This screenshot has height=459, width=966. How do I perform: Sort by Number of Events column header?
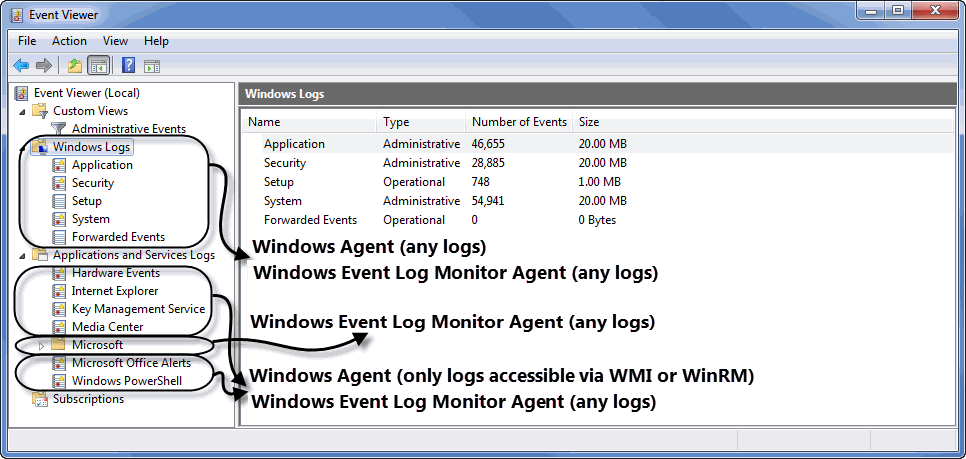point(518,122)
